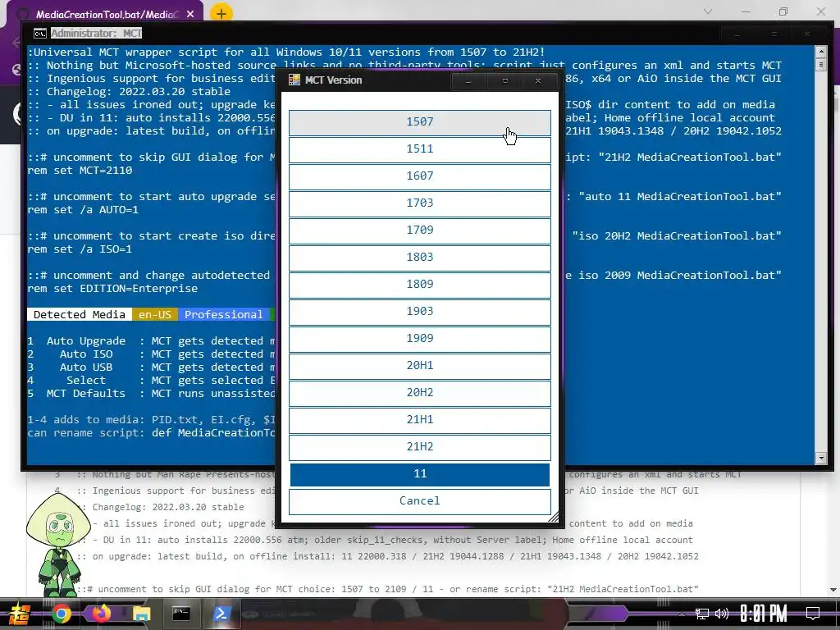
Task: Click the Professional detected media label
Action: click(x=223, y=314)
